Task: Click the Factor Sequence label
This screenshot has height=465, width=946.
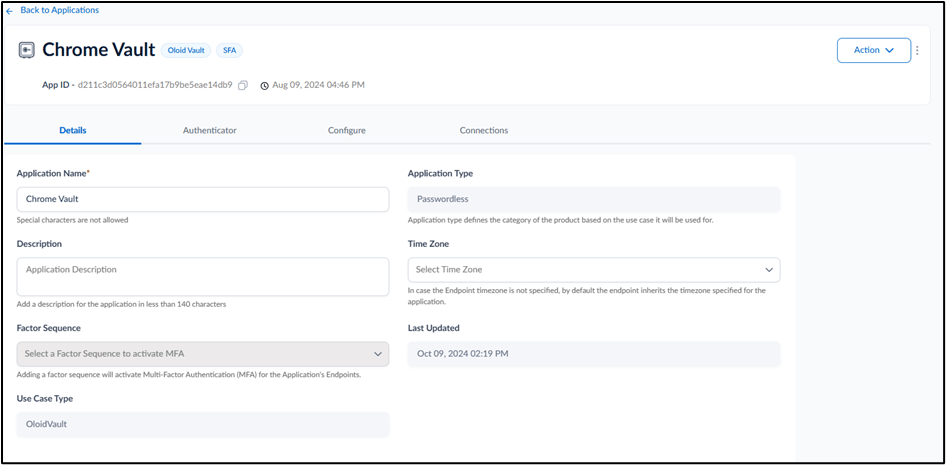Action: [x=49, y=328]
